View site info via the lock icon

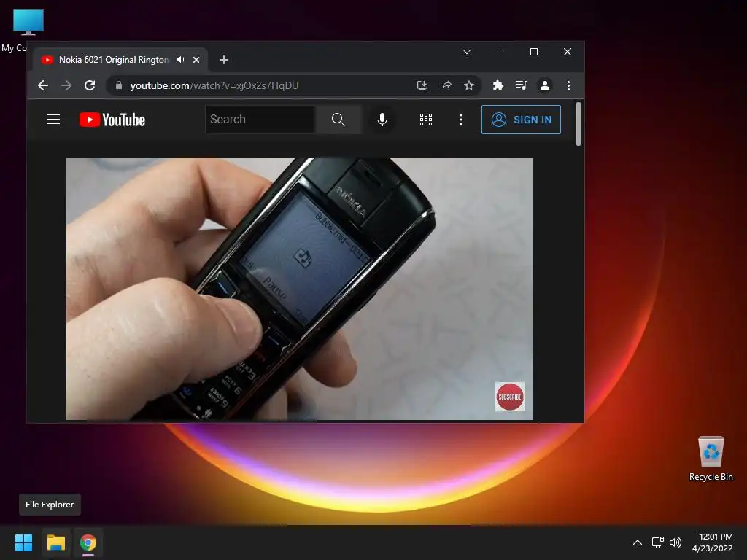tap(119, 85)
